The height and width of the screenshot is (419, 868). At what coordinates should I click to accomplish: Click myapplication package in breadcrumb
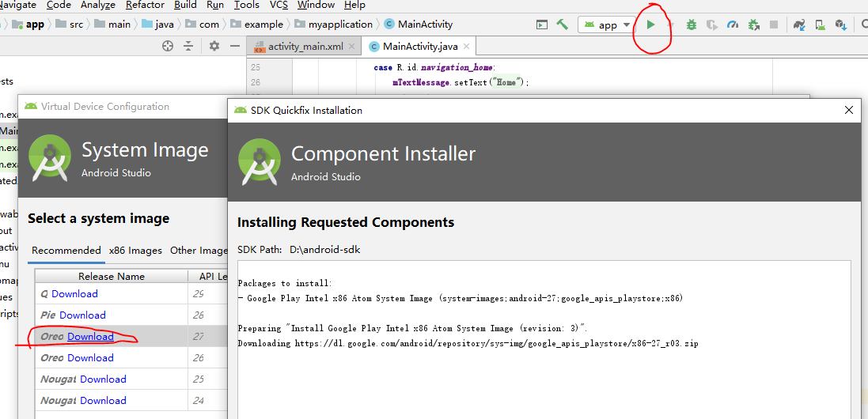pos(334,25)
